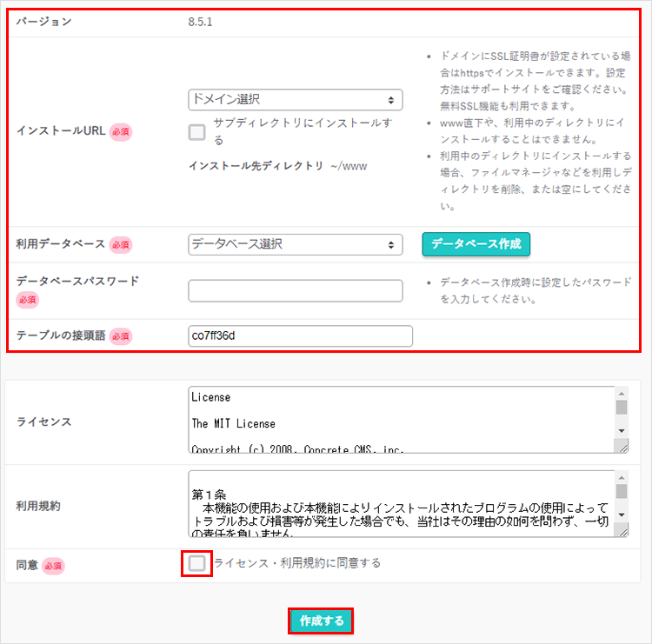Image resolution: width=652 pixels, height=644 pixels.
Task: Click the 必須 badge next to インストールURL
Action: coord(121,131)
